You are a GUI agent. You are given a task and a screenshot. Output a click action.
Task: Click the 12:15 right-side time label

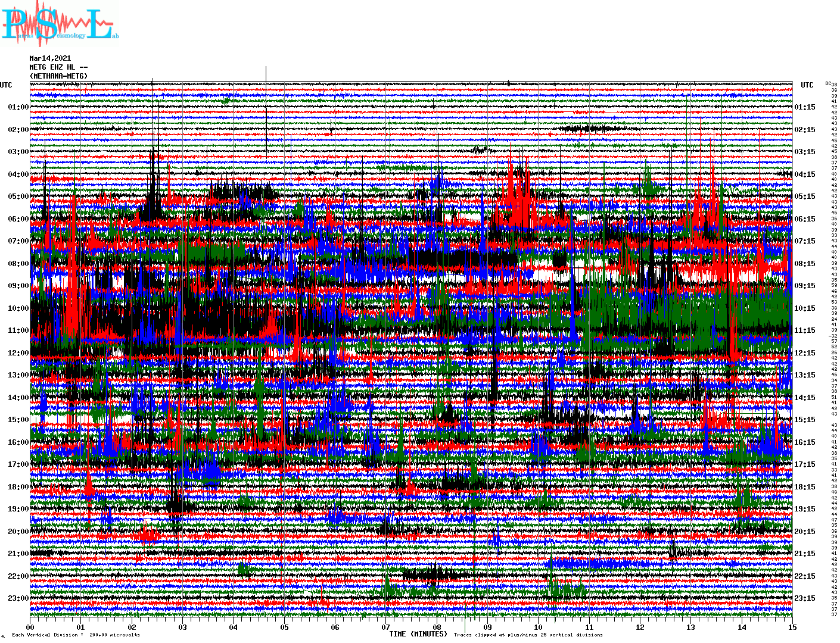point(805,353)
